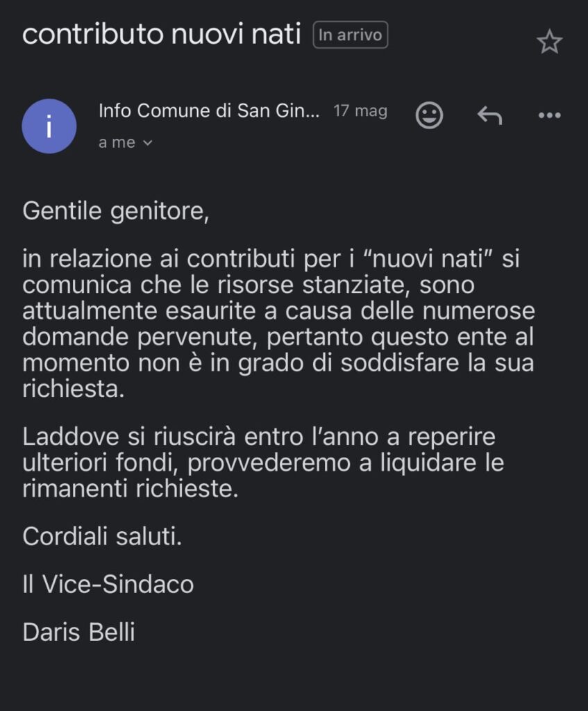Tap sender name 'Info Comune di San Gin...'
The image size is (588, 711).
click(209, 110)
